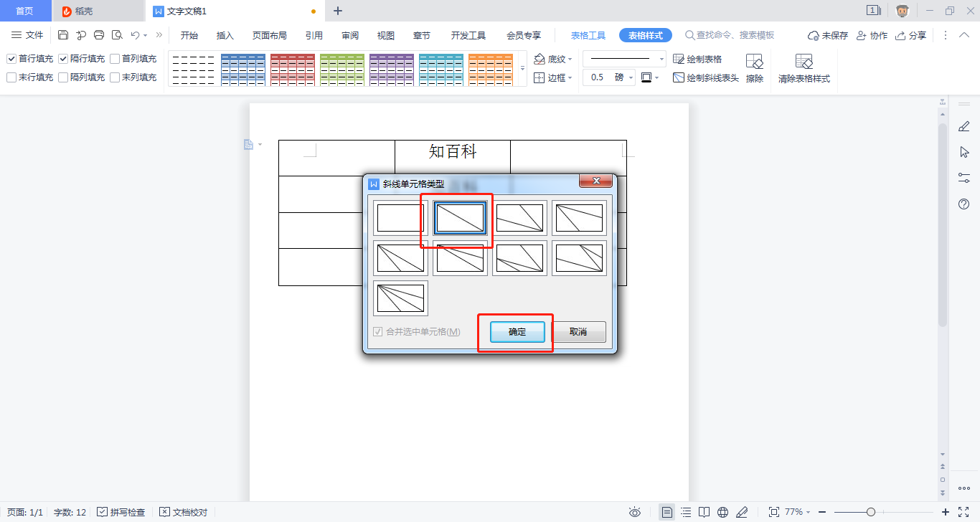Screen dimensions: 980x522
Task: Open settings sliders icon in right sidebar
Action: [x=963, y=178]
